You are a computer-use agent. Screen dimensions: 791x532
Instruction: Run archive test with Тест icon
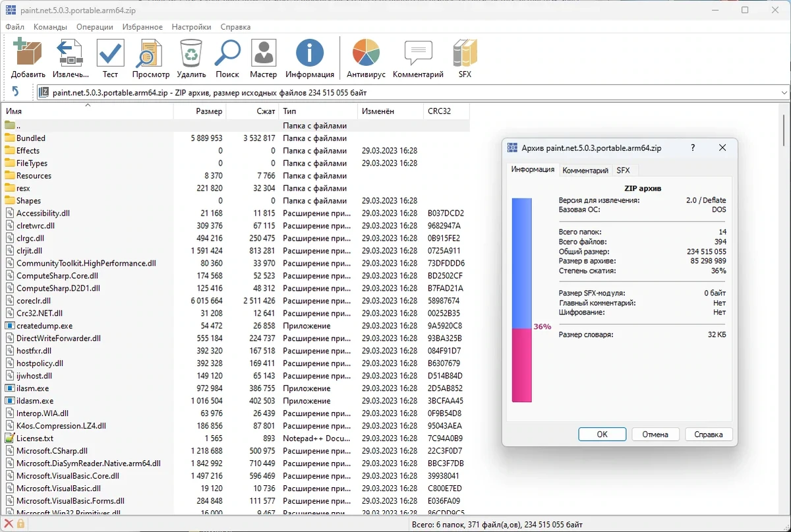pyautogui.click(x=110, y=53)
